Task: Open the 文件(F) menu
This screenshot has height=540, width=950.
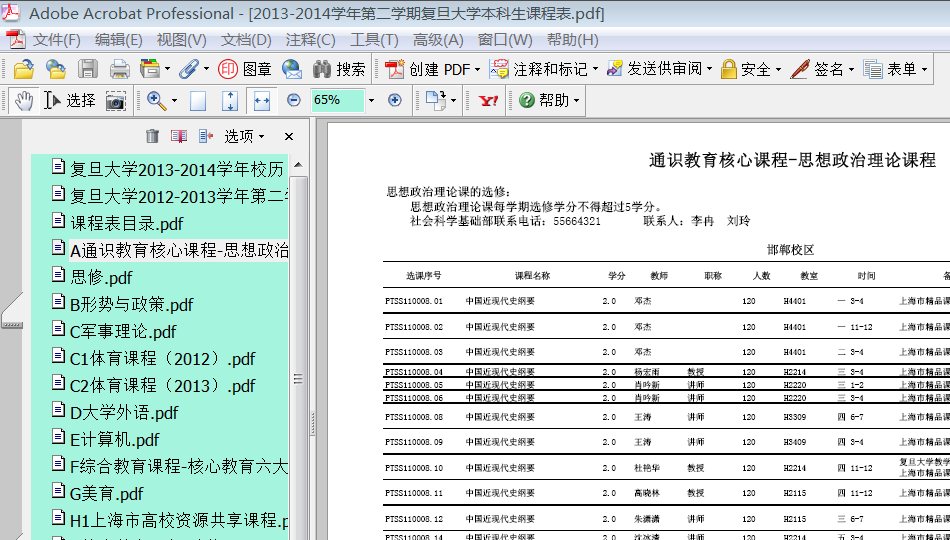Action: pyautogui.click(x=56, y=40)
